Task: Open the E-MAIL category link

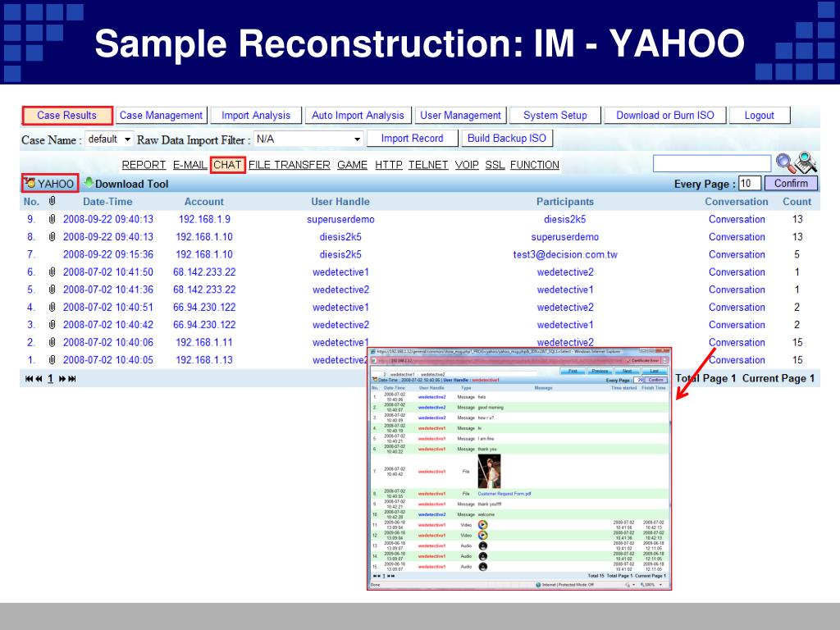Action: [189, 165]
